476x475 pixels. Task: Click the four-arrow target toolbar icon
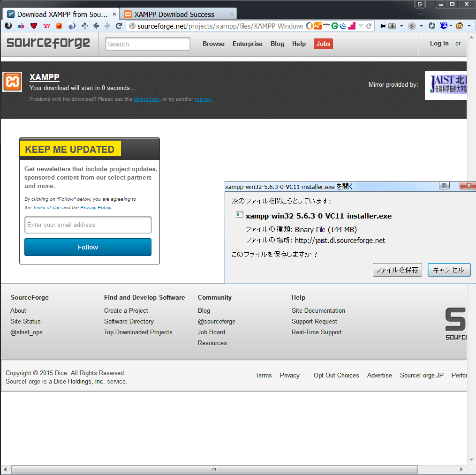[85, 26]
